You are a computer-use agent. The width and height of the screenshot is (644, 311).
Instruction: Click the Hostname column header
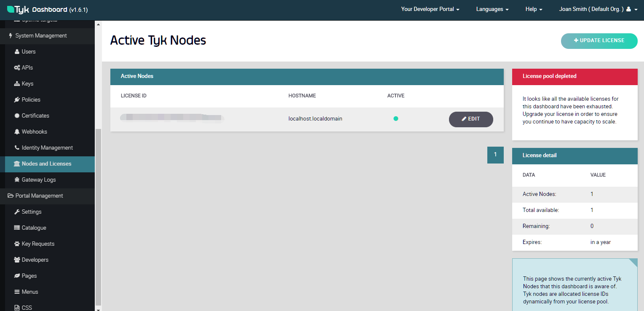pos(302,96)
